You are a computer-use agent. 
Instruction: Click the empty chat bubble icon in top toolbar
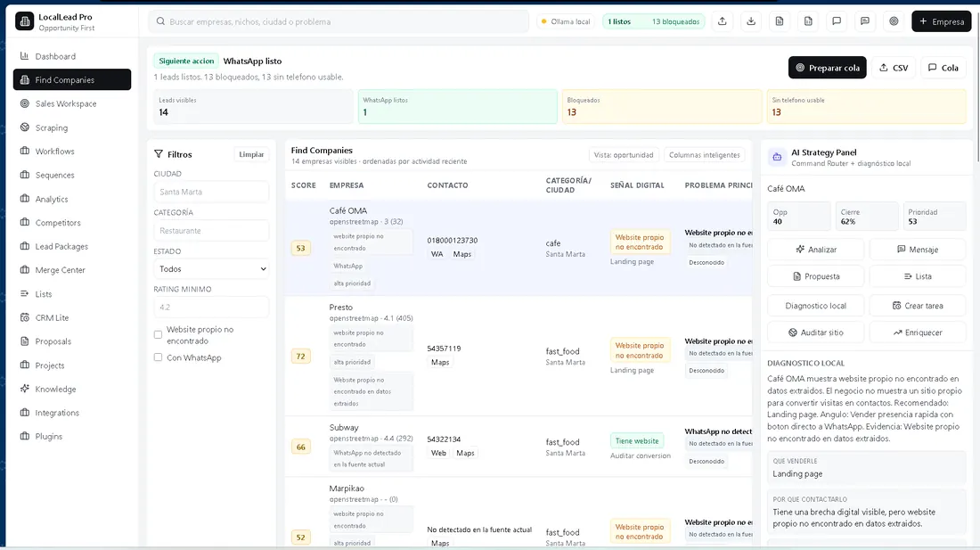pos(837,21)
